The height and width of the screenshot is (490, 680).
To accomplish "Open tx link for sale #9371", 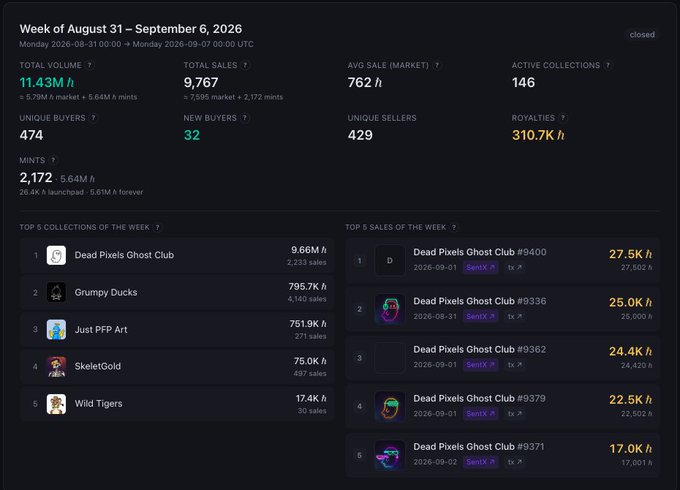I will click(x=515, y=462).
